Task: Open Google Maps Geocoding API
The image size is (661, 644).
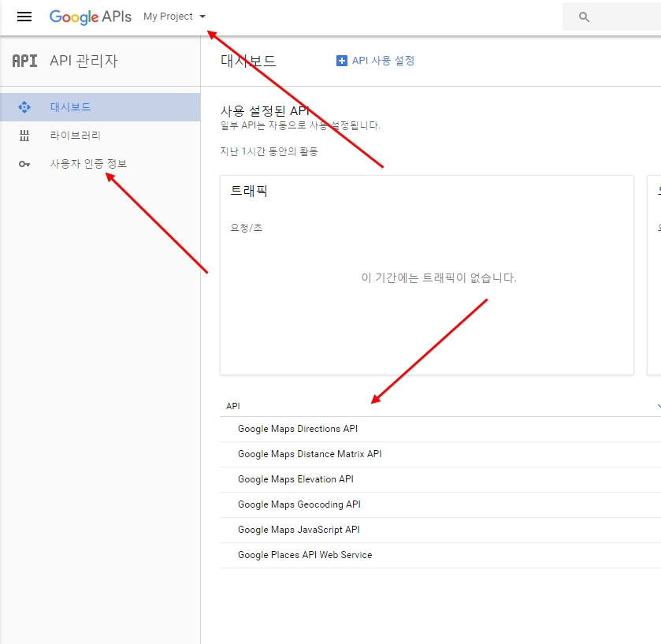Action: coord(299,504)
